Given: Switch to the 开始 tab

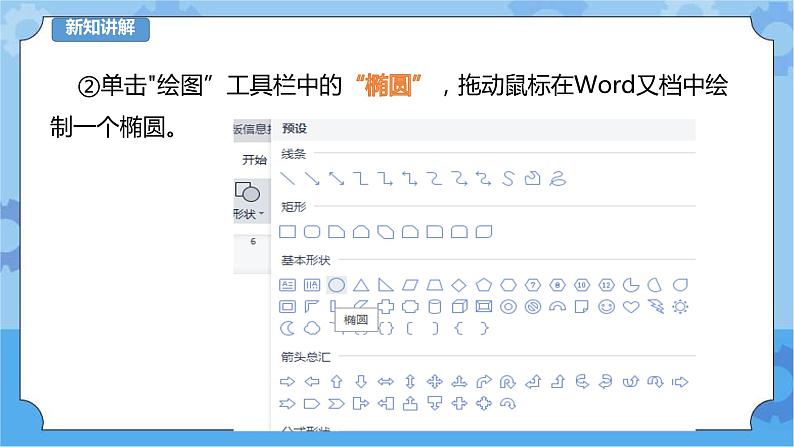Looking at the screenshot, I should 254,160.
